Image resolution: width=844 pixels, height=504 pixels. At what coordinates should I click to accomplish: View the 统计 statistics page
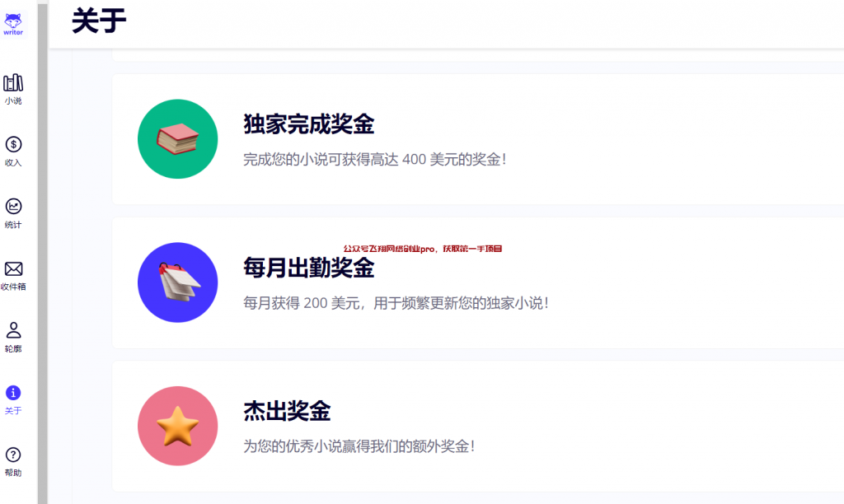(x=13, y=213)
